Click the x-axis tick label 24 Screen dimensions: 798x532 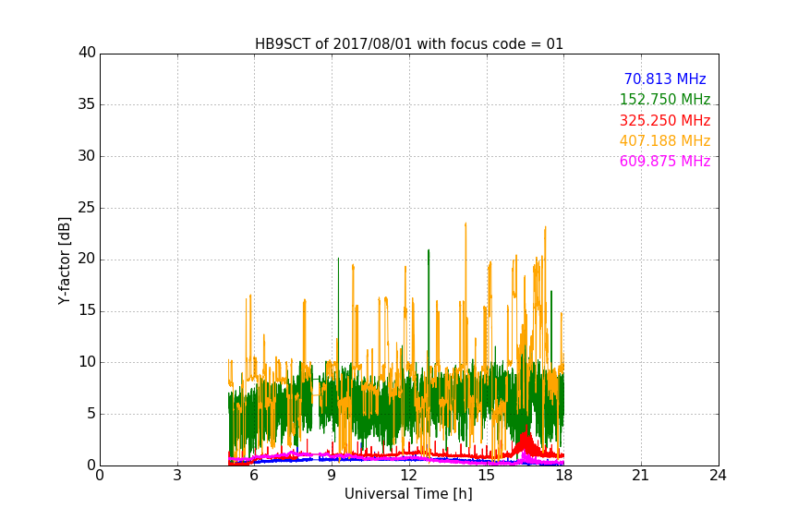coord(718,476)
